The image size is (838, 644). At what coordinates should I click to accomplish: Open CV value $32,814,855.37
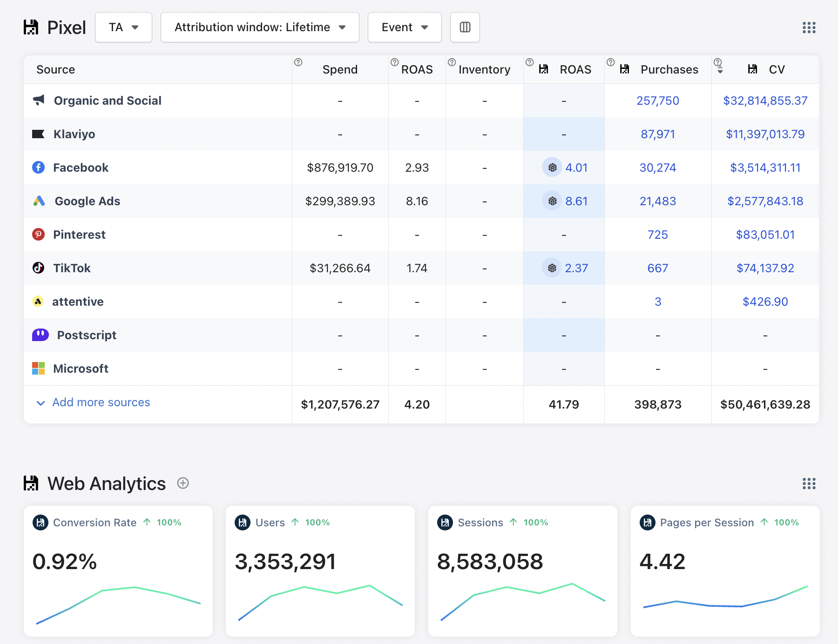point(765,101)
